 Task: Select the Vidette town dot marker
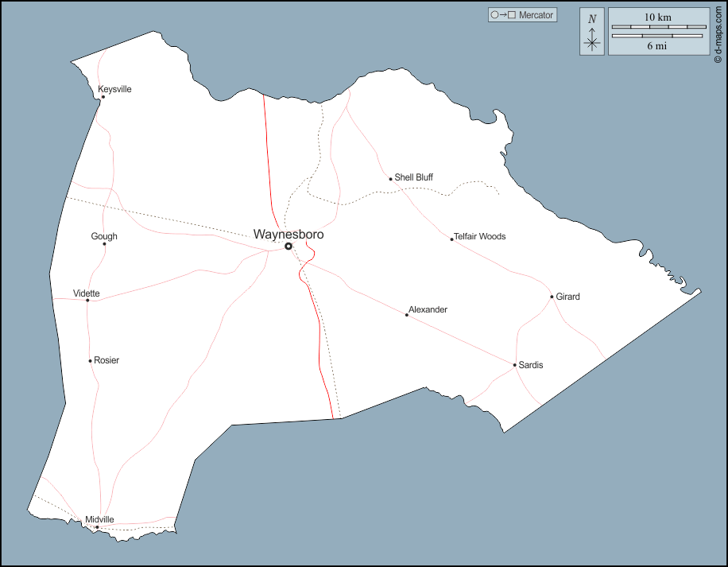[87, 301]
